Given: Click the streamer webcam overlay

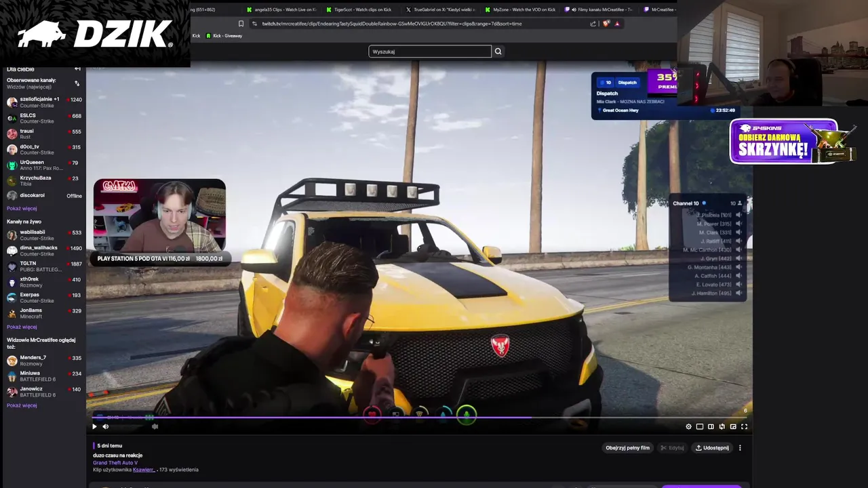Looking at the screenshot, I should (159, 216).
